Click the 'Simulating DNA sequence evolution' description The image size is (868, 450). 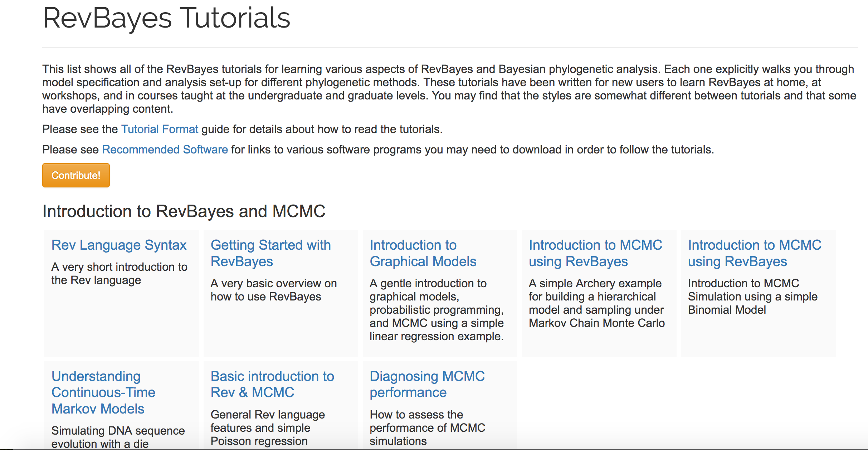[118, 437]
